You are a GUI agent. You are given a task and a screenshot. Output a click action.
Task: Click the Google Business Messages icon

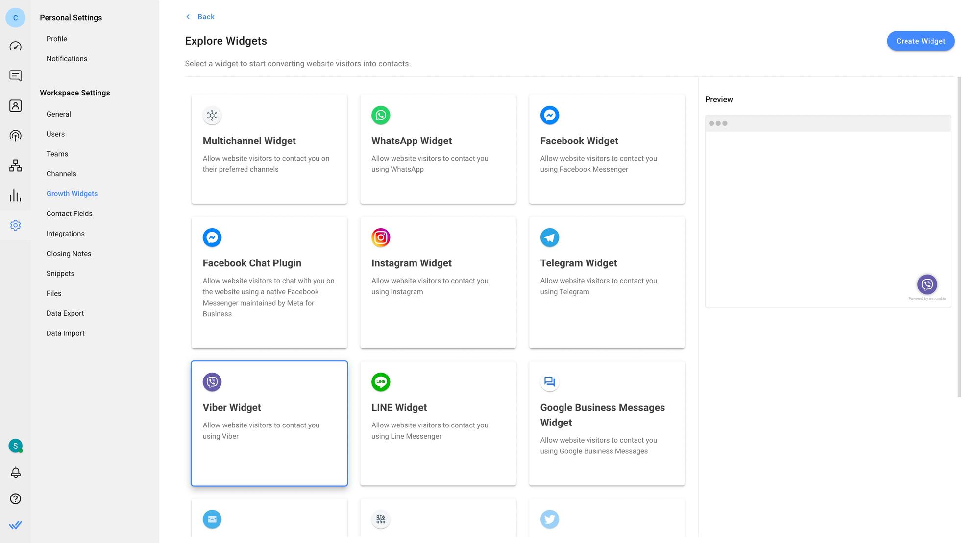pos(549,381)
